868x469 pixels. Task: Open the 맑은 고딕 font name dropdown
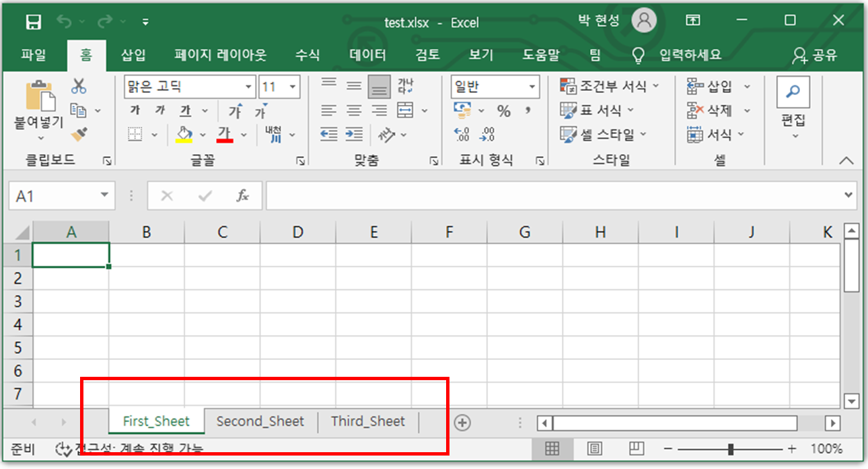pos(248,87)
